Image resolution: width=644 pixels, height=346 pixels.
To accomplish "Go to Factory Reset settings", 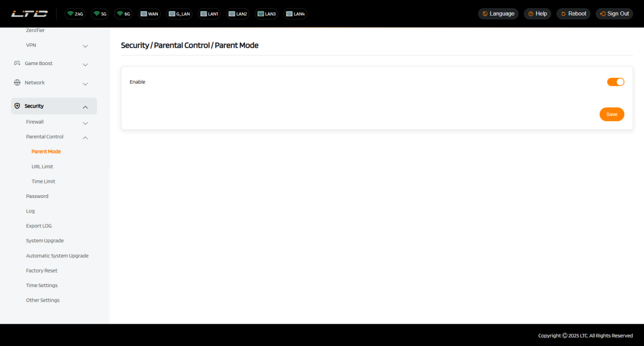I will pos(41,270).
